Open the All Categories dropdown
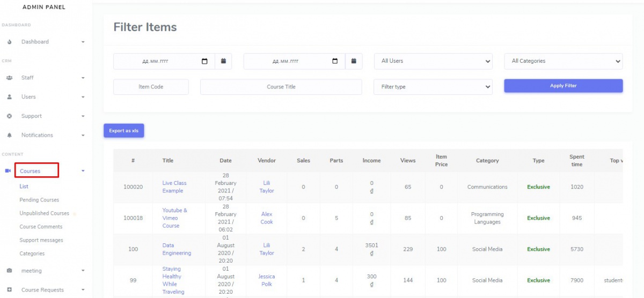 [563, 61]
